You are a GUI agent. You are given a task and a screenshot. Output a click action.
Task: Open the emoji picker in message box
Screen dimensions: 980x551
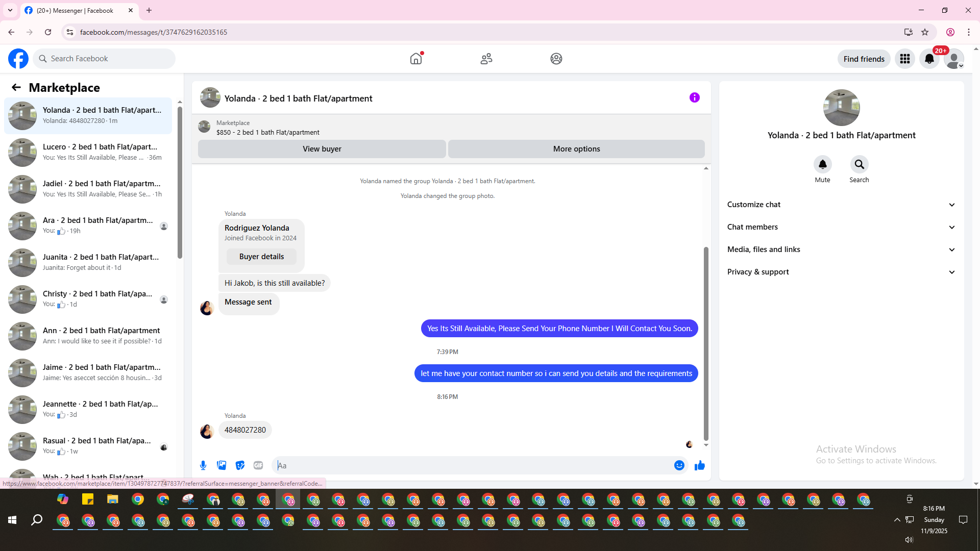coord(679,465)
